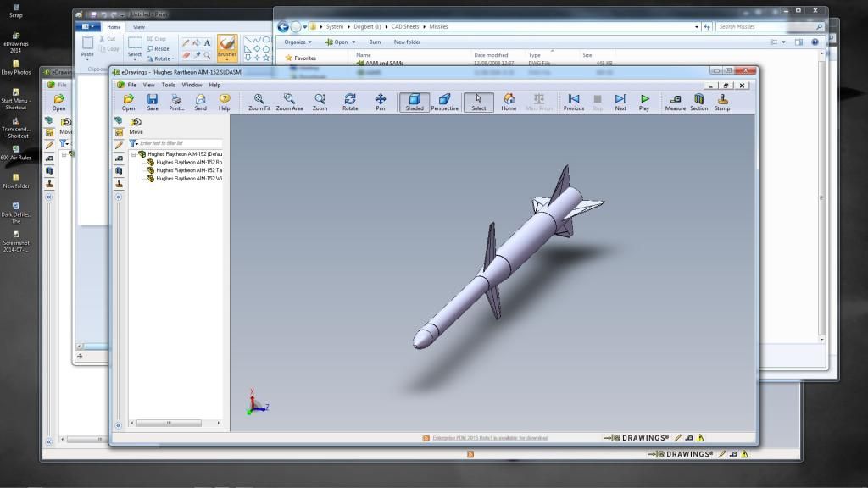The height and width of the screenshot is (488, 868).
Task: Click the XYZ orientation triad
Action: point(258,402)
